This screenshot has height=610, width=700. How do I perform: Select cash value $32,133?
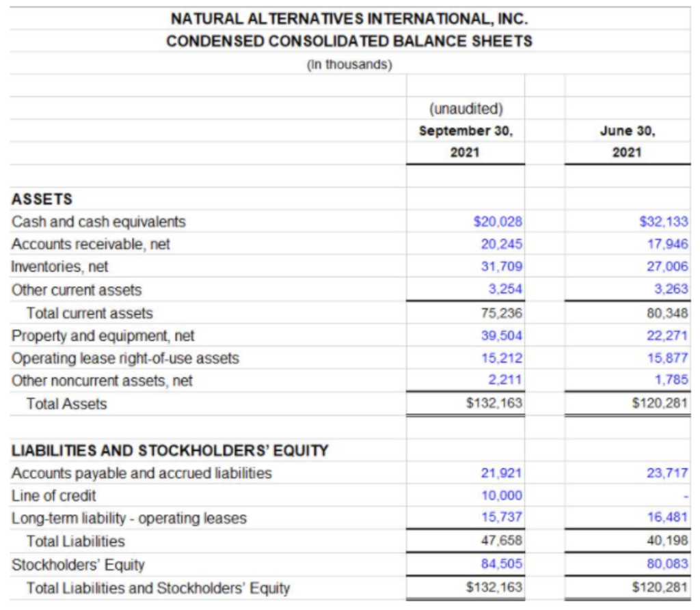click(663, 221)
